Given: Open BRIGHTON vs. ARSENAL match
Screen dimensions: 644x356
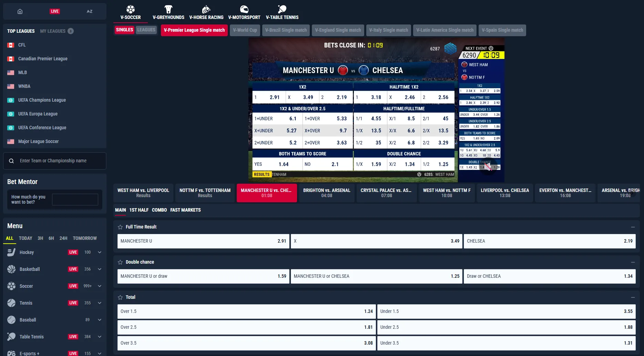Looking at the screenshot, I should click(327, 193).
